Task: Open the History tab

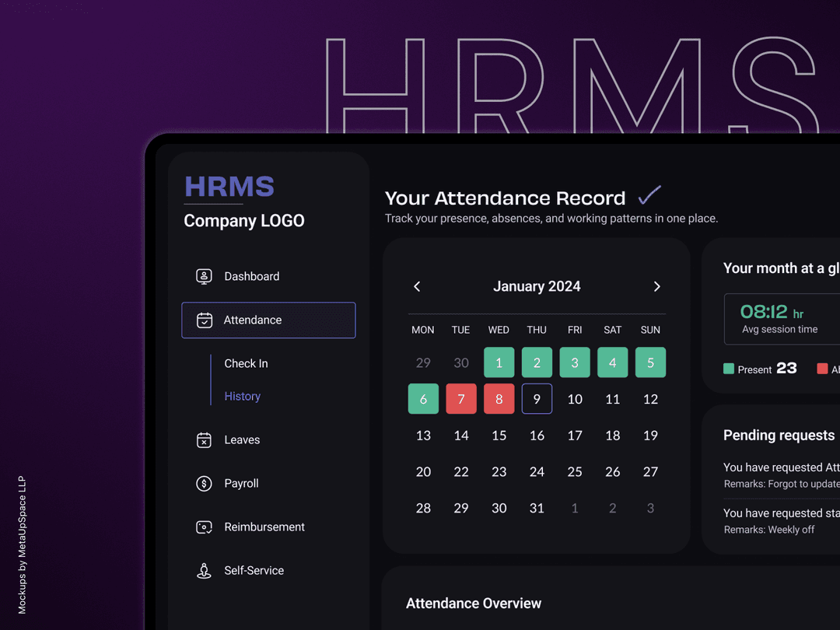Action: click(242, 396)
